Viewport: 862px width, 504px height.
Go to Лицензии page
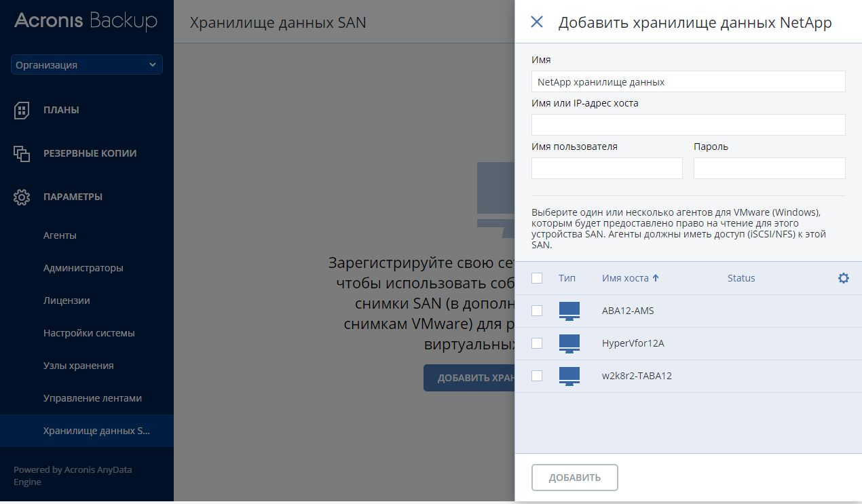click(67, 301)
